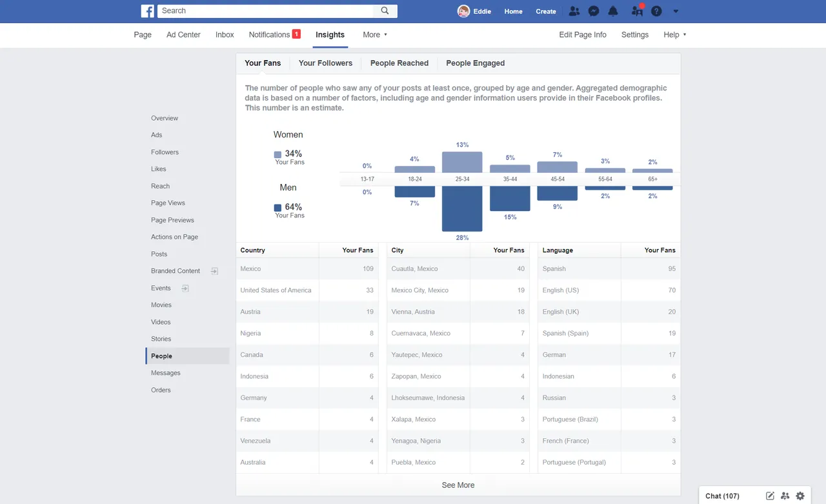Image resolution: width=826 pixels, height=504 pixels.
Task: Go to the Page tab
Action: (143, 35)
